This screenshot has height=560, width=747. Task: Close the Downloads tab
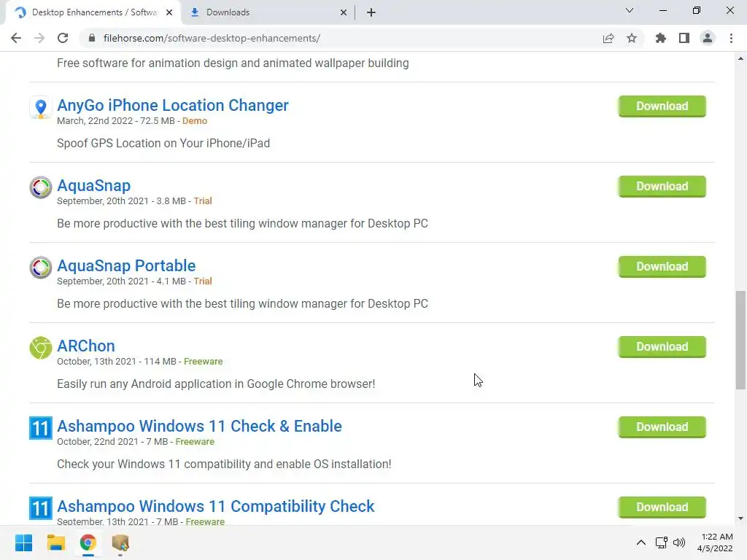pyautogui.click(x=344, y=12)
